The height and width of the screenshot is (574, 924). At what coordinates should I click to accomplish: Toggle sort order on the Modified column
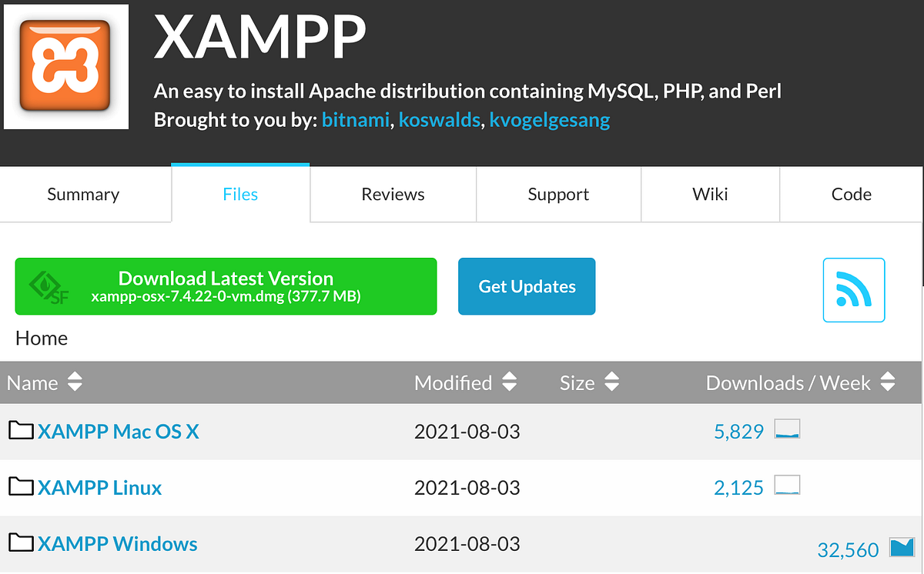tap(508, 382)
